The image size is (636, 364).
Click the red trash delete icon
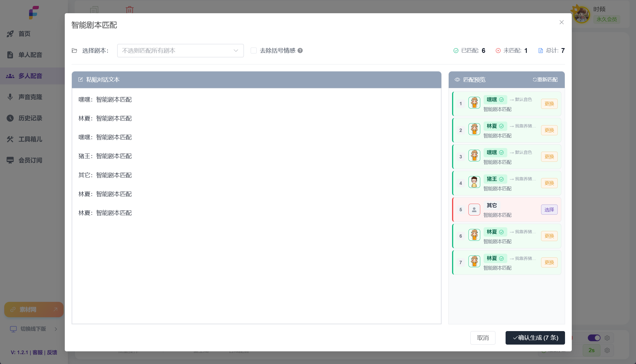pyautogui.click(x=130, y=10)
